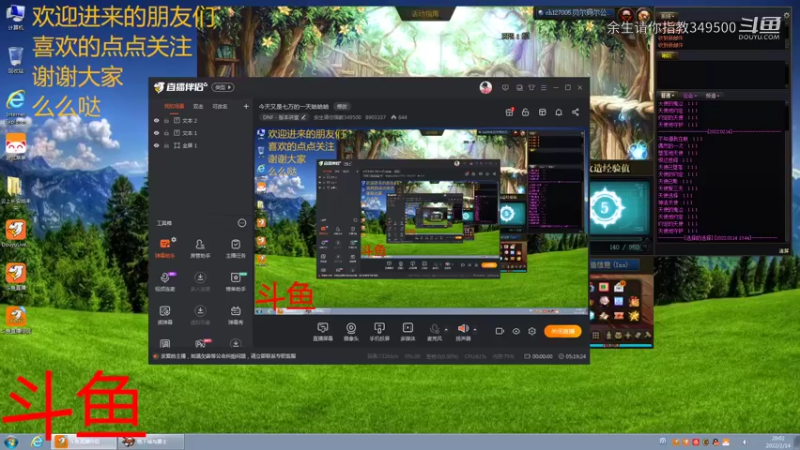Image resolution: width=800 pixels, height=450 pixels.
Task: Click the 麦克风 microphone icon
Action: pos(434,331)
